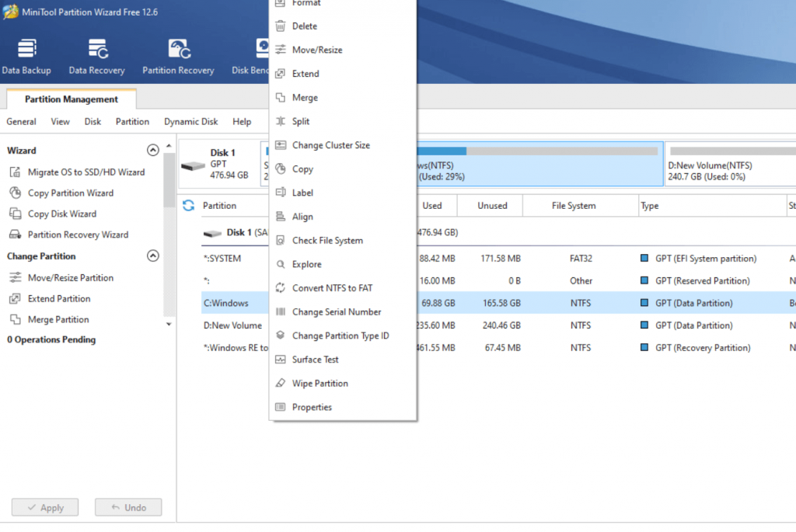Image resolution: width=796 pixels, height=532 pixels.
Task: Sort by the Type column header
Action: (x=649, y=205)
